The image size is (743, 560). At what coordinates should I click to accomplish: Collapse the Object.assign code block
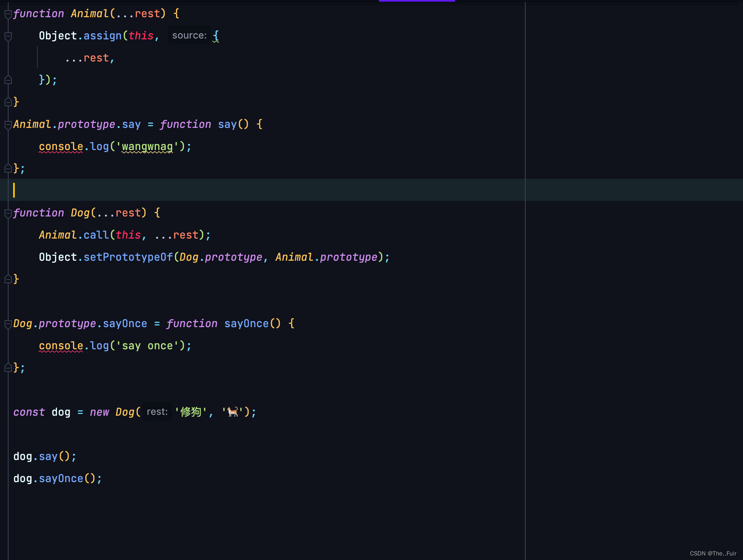(7, 36)
